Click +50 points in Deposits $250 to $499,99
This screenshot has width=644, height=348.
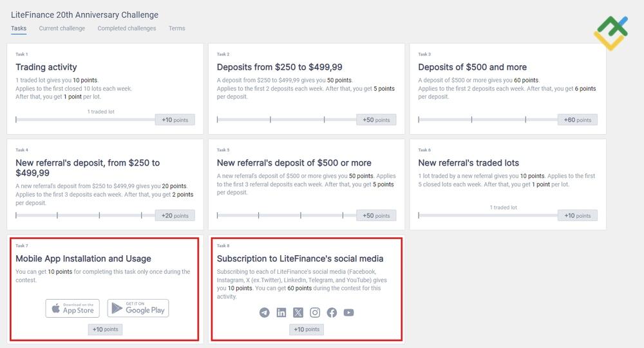tap(376, 120)
